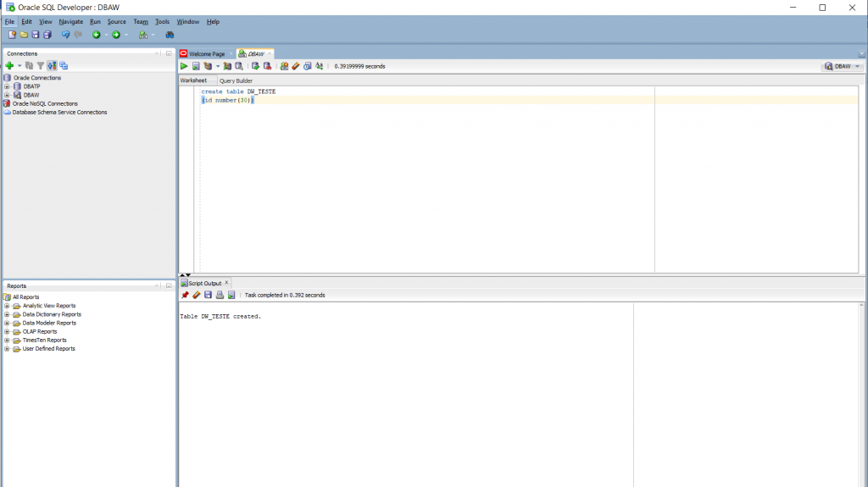The image size is (868, 487).
Task: Expand TimesTen Reports folder
Action: point(7,340)
